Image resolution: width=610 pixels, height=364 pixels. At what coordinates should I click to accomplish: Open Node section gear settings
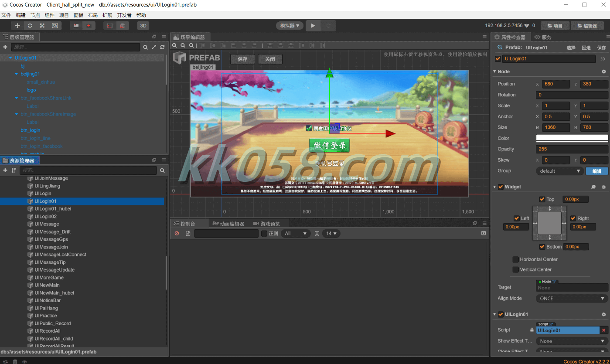603,71
